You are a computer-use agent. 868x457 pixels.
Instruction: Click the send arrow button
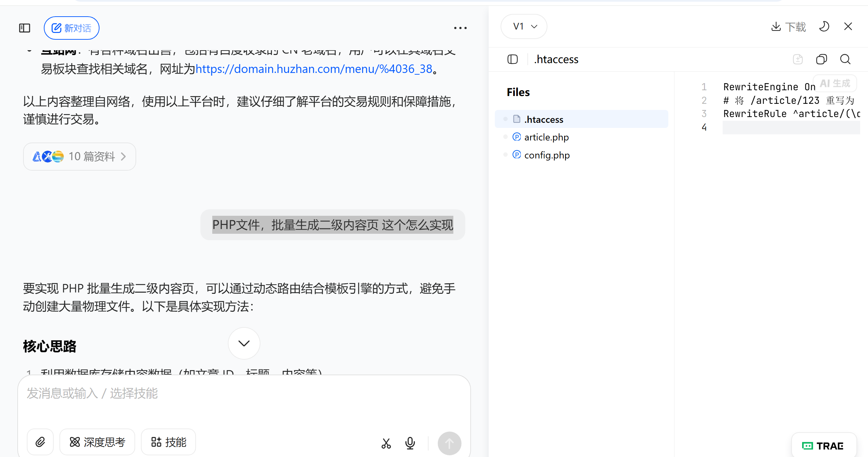pyautogui.click(x=449, y=443)
